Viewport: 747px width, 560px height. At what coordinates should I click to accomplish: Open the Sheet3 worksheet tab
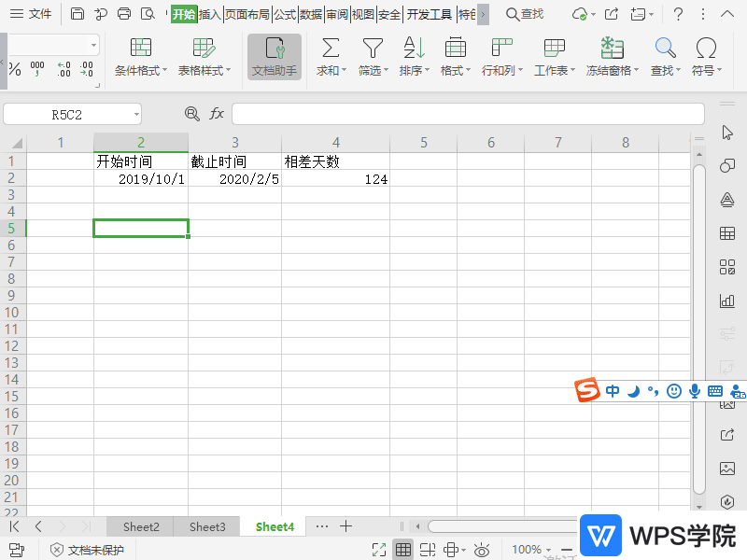pos(207,526)
